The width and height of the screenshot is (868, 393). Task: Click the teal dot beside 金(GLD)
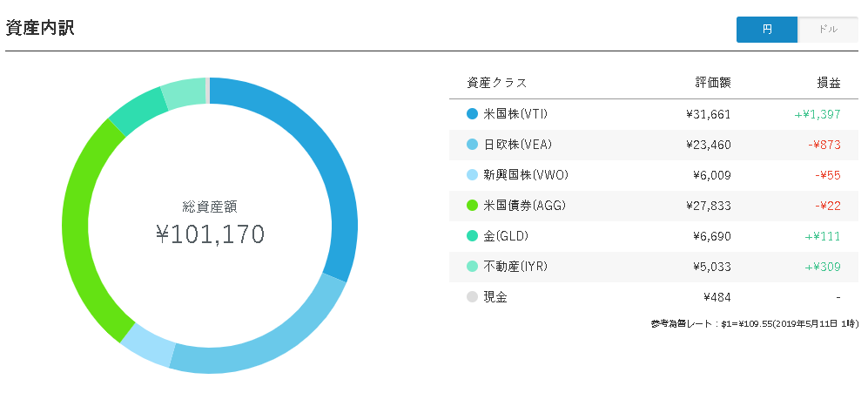point(472,236)
